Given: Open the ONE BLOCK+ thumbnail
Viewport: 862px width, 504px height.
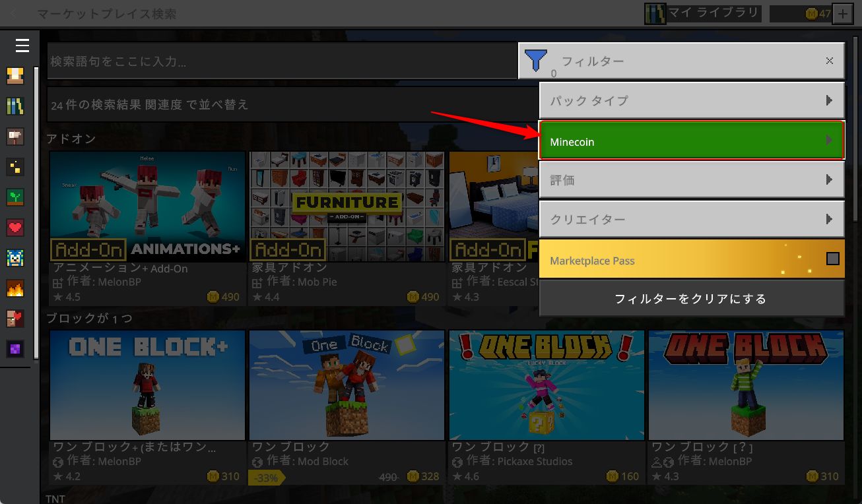Looking at the screenshot, I should click(x=148, y=385).
